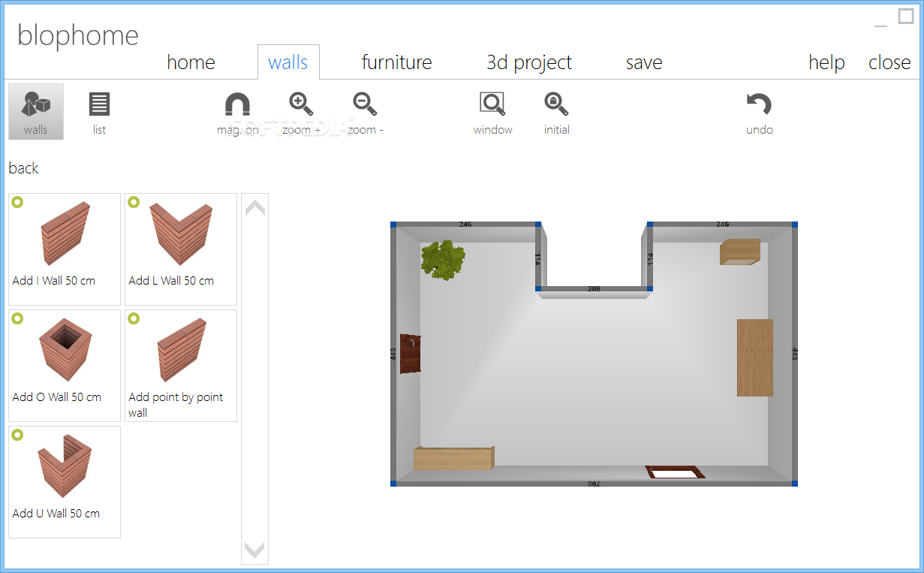Open the help menu
This screenshot has height=573, width=924.
click(x=826, y=62)
